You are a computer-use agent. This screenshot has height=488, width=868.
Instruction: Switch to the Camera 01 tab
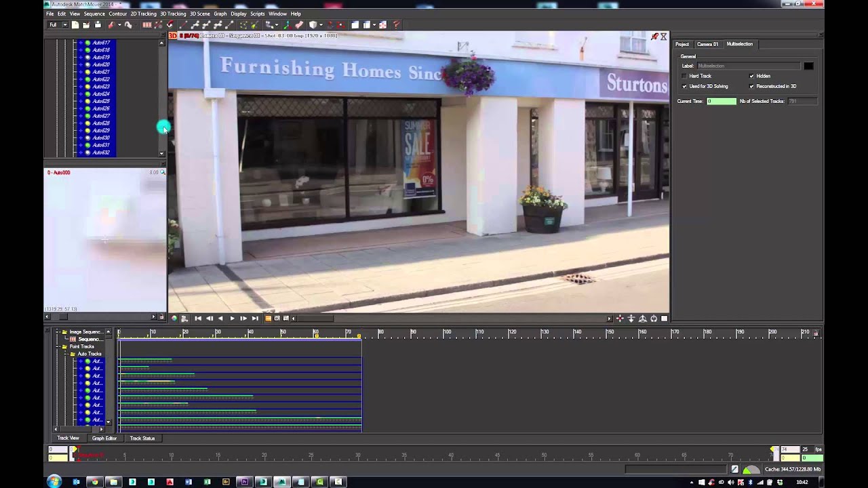coord(707,44)
